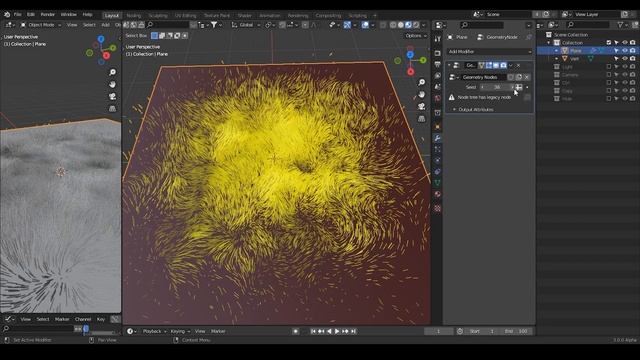Remove the geometry nodes modifier with X

tap(518, 65)
